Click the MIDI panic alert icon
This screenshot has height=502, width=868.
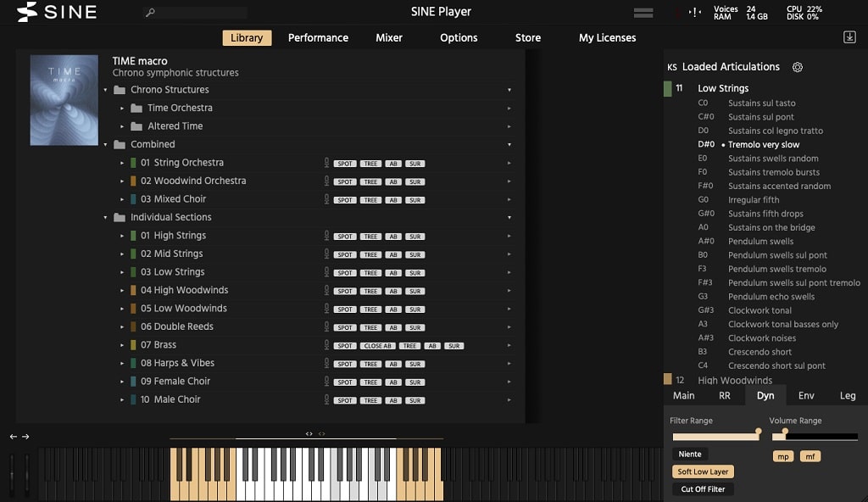coord(695,12)
